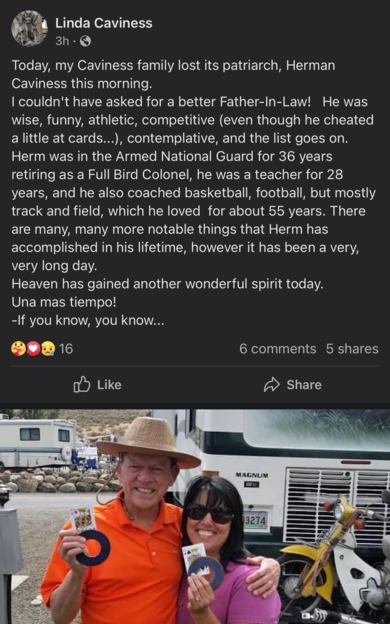Click the thumbs-up Like icon
The image size is (390, 624).
click(82, 384)
